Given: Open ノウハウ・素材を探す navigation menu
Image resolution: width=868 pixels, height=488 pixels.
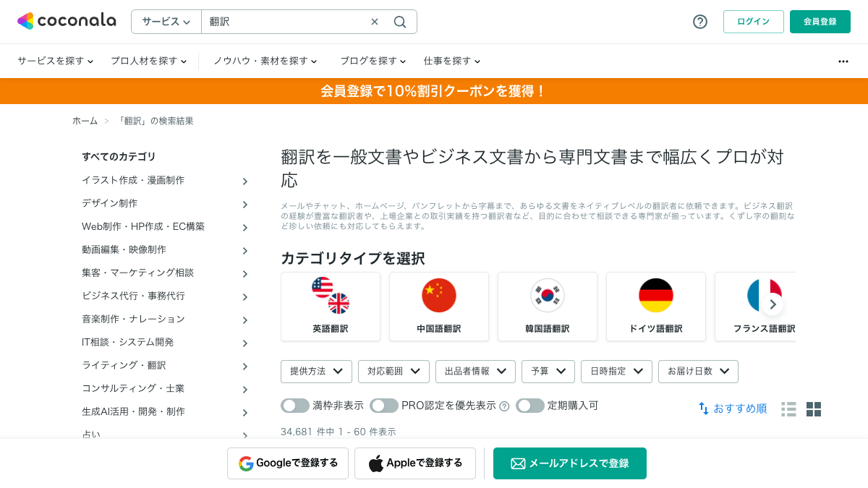Looking at the screenshot, I should (265, 61).
